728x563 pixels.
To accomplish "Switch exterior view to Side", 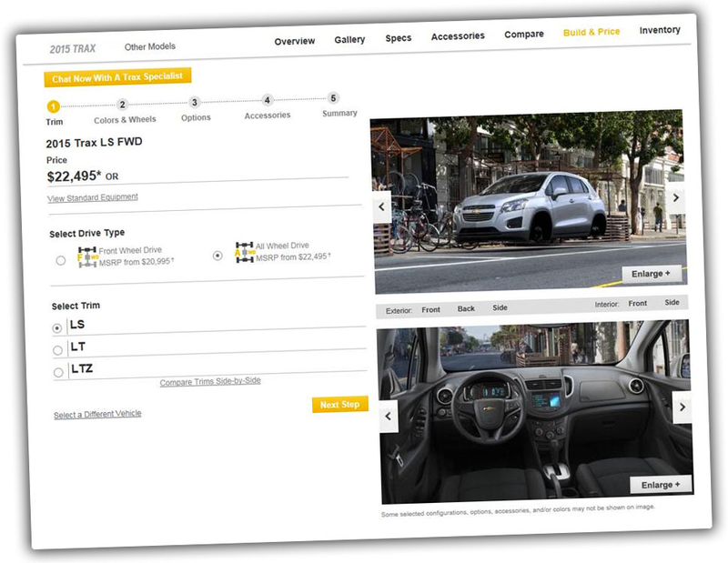I will point(500,307).
